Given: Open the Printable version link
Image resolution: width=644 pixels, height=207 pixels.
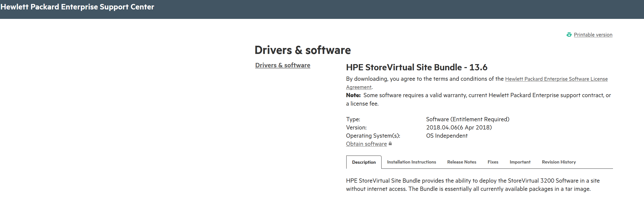Looking at the screenshot, I should [x=593, y=35].
